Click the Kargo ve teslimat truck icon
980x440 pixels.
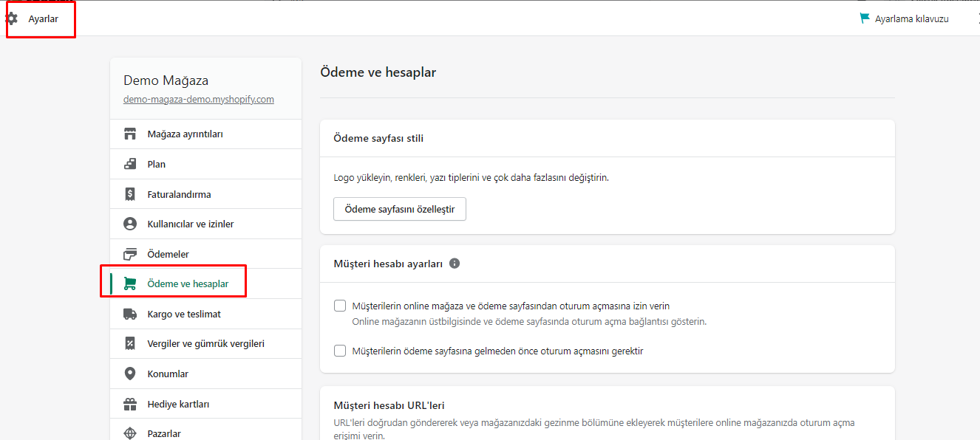point(130,314)
